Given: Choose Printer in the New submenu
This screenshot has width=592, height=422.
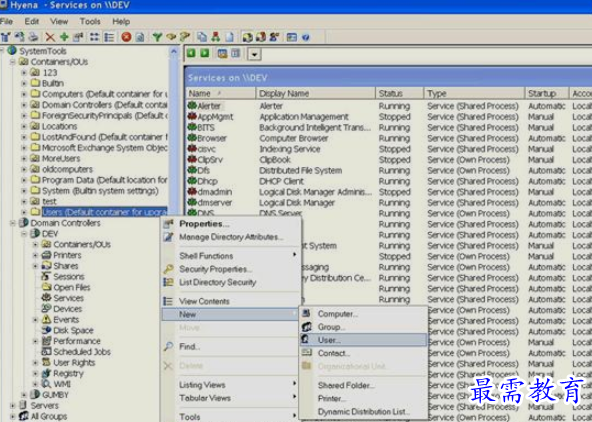Looking at the screenshot, I should click(364, 398).
